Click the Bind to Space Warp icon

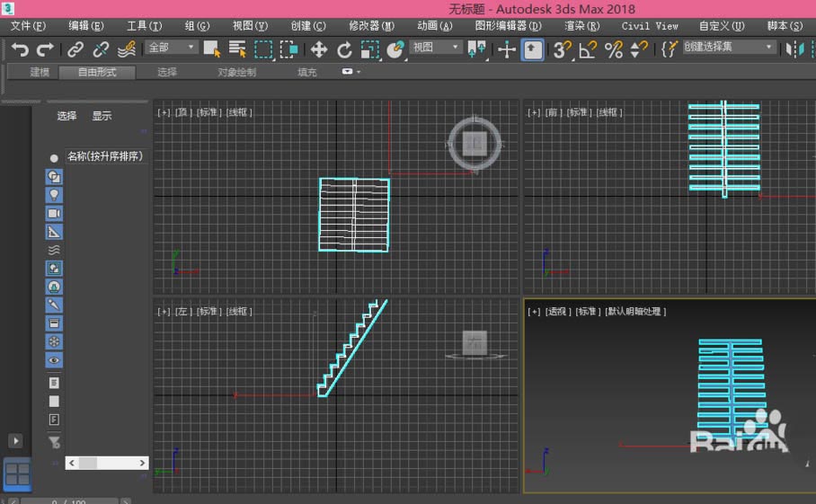coord(127,49)
